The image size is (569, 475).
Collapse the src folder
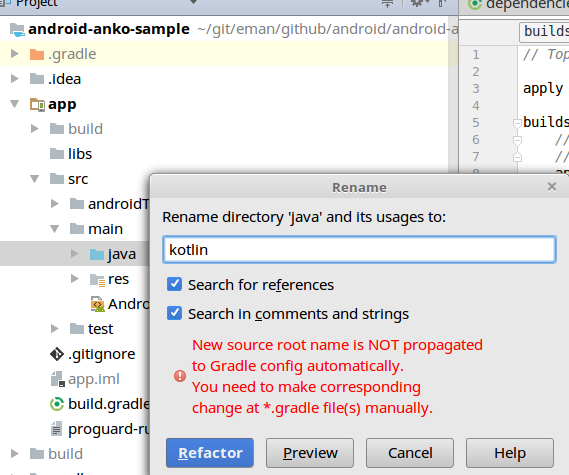coord(34,179)
